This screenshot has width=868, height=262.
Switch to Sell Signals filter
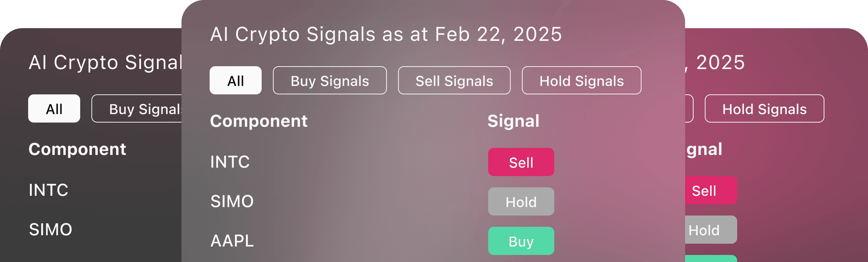point(454,80)
